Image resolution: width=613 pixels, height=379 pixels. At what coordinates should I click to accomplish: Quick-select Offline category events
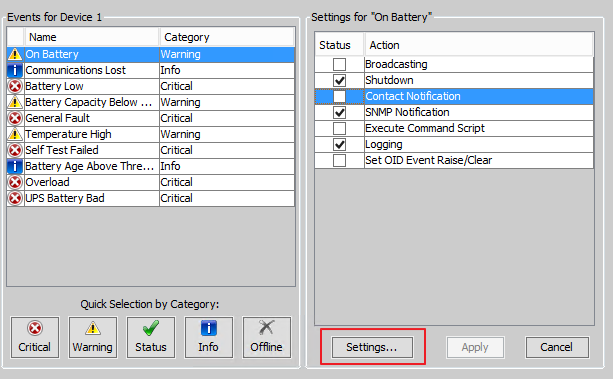click(x=267, y=338)
